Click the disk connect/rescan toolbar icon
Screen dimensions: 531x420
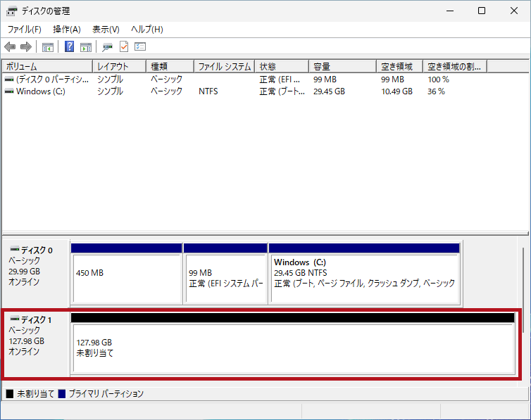[x=107, y=47]
